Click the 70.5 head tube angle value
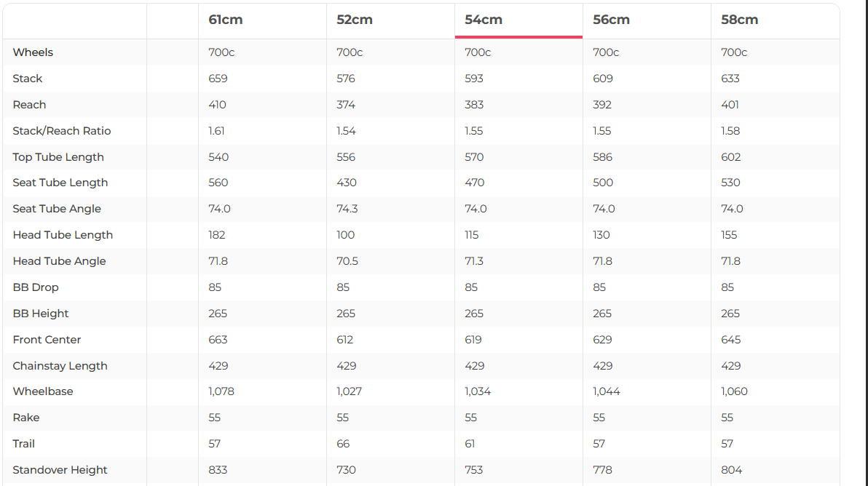 (x=347, y=261)
